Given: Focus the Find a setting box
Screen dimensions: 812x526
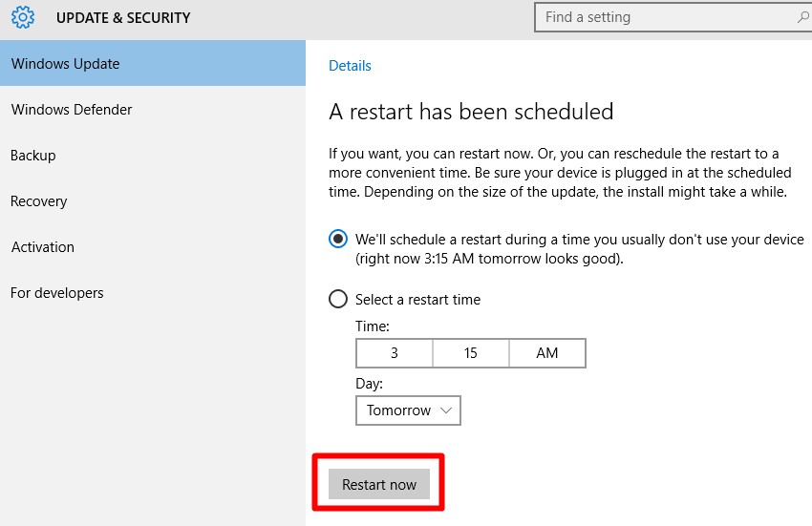Looking at the screenshot, I should point(673,17).
